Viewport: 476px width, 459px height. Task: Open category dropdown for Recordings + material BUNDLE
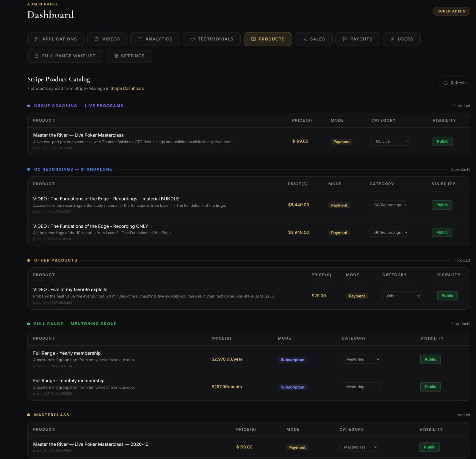tap(389, 205)
